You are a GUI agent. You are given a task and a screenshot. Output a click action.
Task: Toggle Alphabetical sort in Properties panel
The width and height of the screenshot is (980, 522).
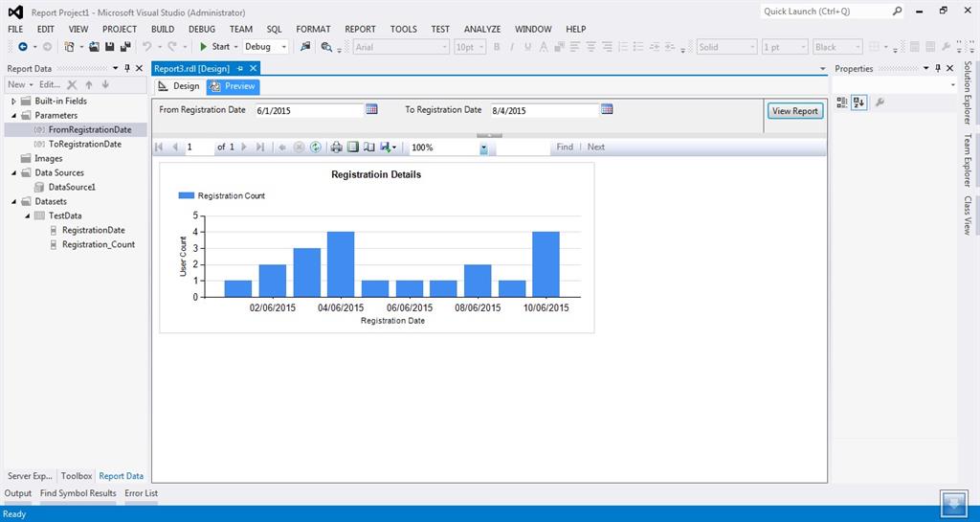pos(858,102)
